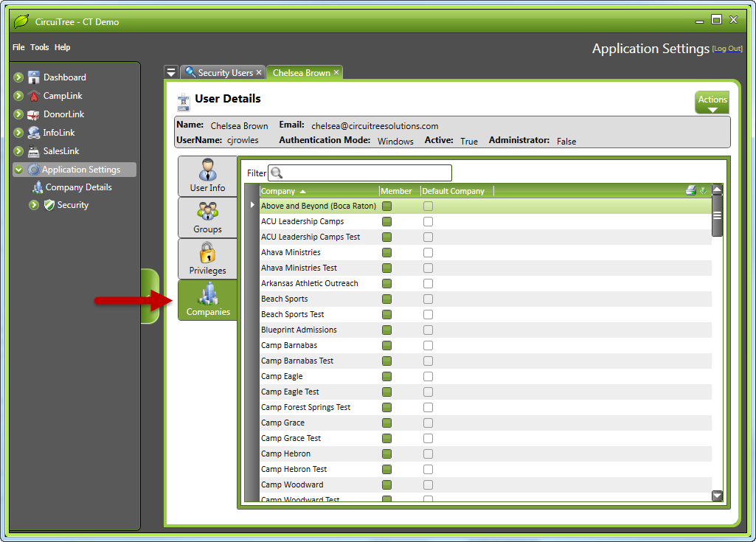Screen dimensions: 756x542
Task: Open CampLink module icon
Action: point(34,96)
